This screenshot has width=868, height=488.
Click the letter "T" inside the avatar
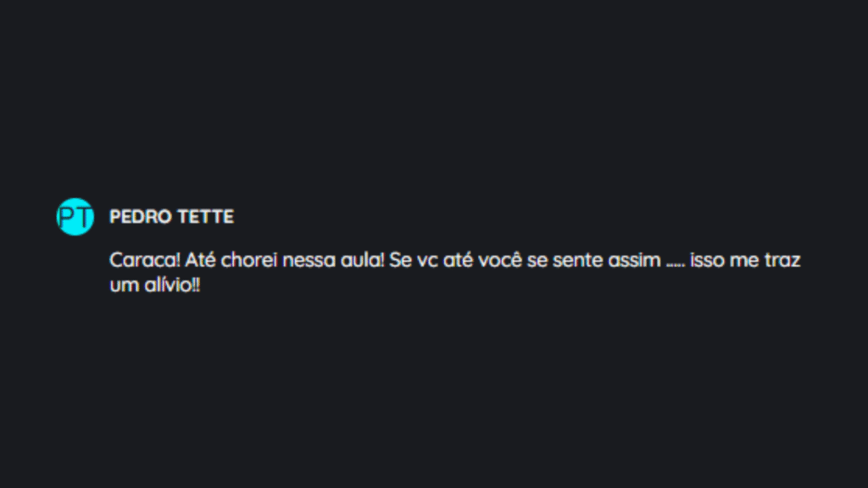pos(82,218)
